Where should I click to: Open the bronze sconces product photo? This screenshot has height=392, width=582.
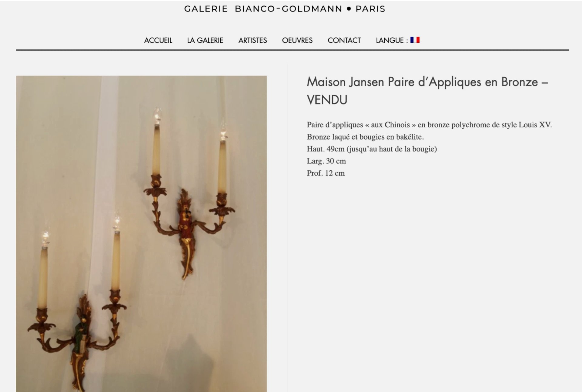pos(141,234)
